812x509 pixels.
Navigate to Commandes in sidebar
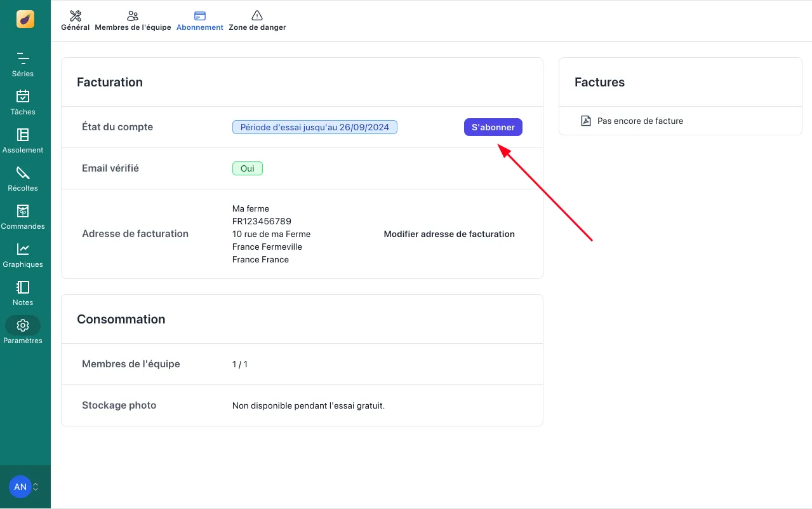(x=23, y=211)
